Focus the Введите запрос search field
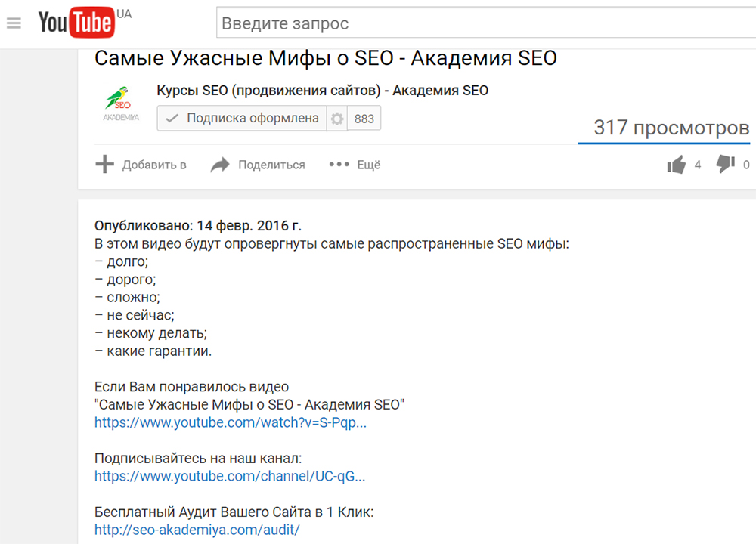 [484, 23]
